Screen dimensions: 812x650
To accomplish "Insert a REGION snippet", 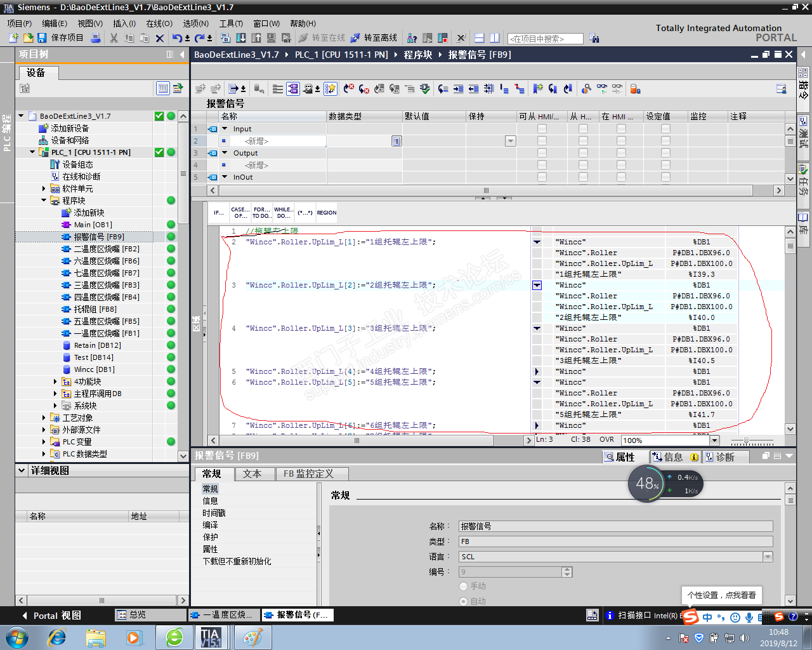I will tap(327, 213).
